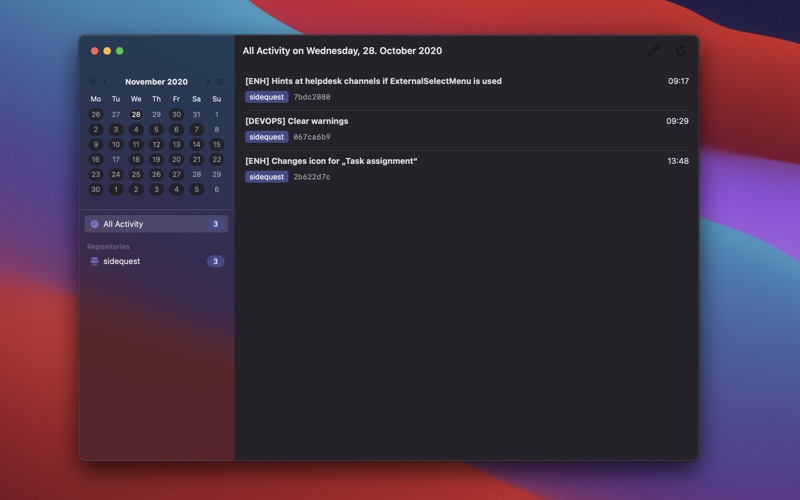
Task: Select day 20 in the calendar
Action: (x=176, y=159)
